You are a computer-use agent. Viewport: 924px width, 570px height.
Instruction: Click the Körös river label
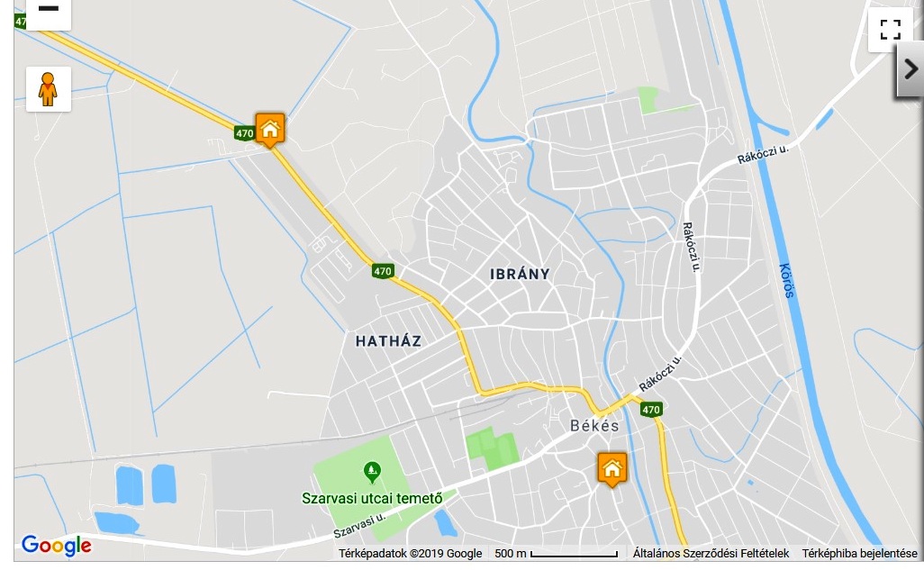pyautogui.click(x=787, y=281)
